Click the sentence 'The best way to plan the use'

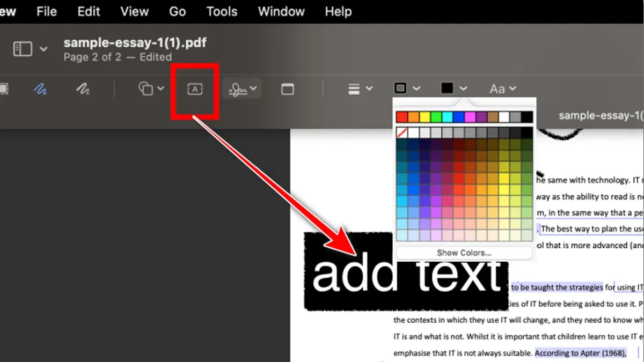[592, 228]
